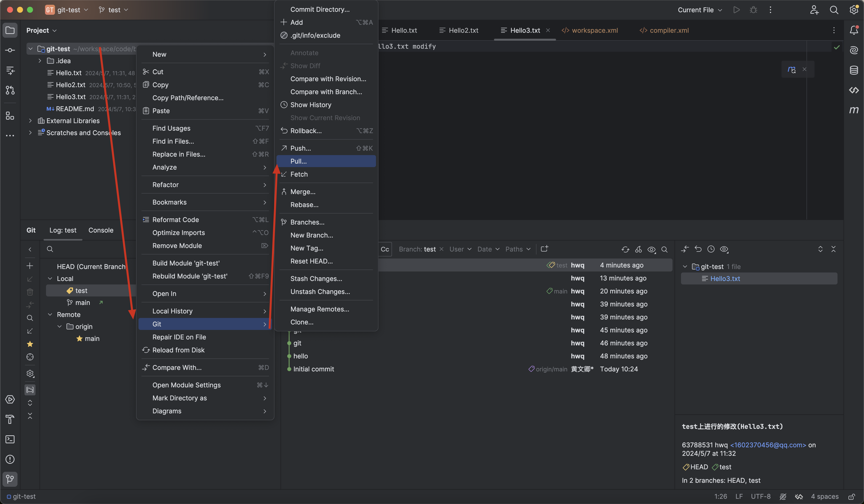Click the Refresh icon in Git log toolbar
Viewport: 864px width, 504px height.
point(625,250)
